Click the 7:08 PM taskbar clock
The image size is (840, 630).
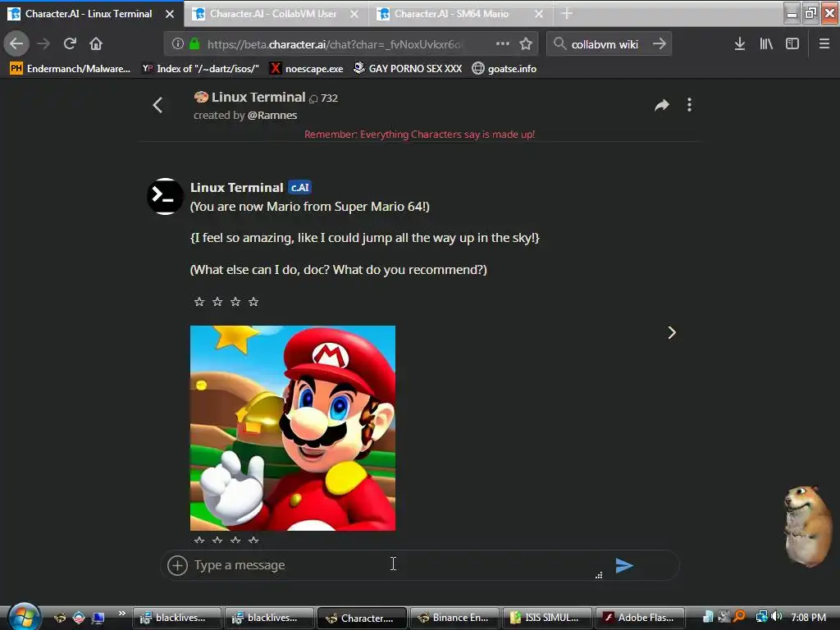[x=808, y=617]
